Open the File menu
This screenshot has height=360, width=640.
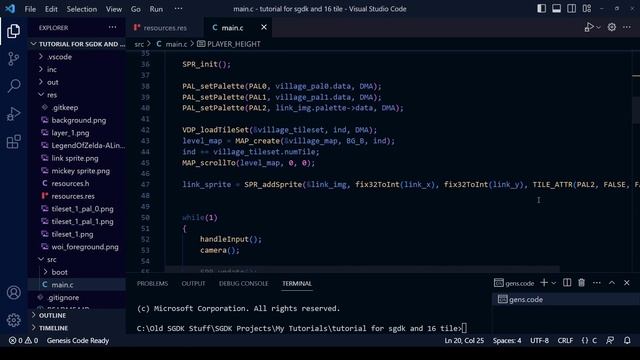(30, 9)
